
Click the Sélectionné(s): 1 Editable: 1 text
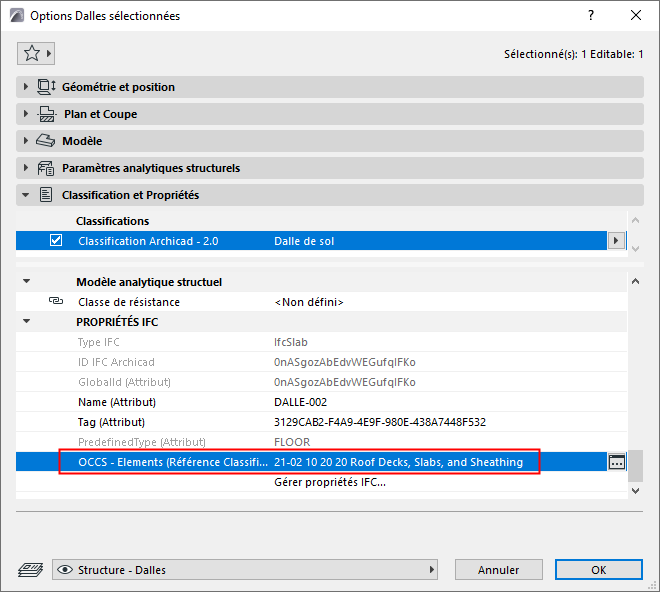[573, 54]
